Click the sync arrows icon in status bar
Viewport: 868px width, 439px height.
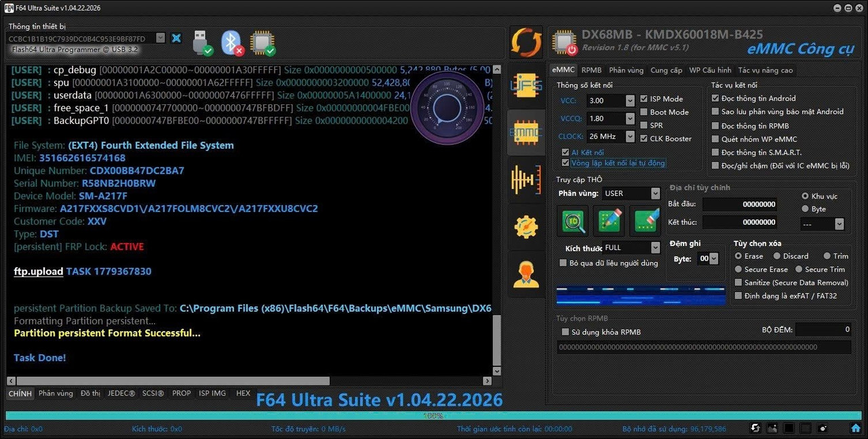755,428
